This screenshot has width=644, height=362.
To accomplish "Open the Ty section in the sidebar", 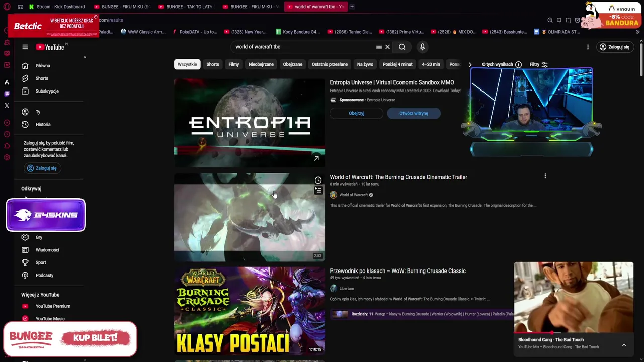I will click(38, 112).
